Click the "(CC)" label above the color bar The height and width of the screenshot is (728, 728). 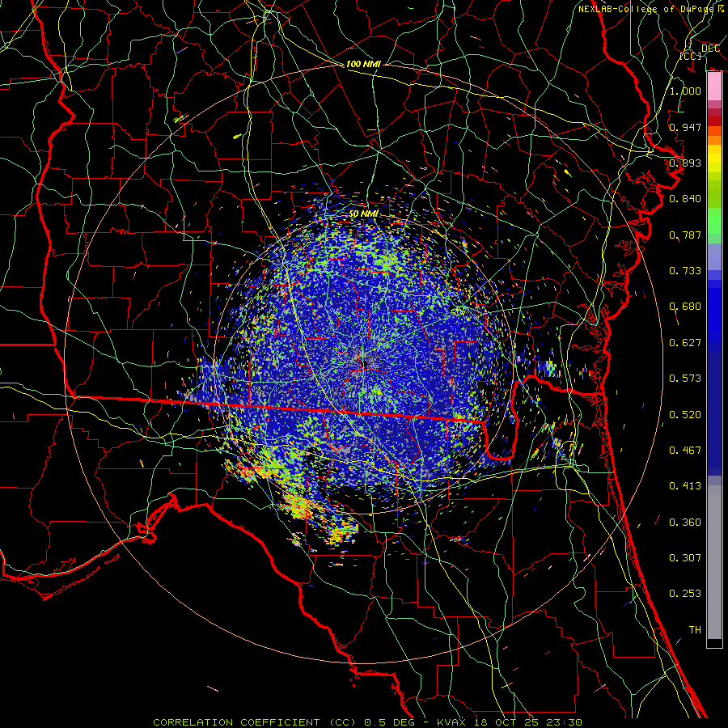point(691,56)
